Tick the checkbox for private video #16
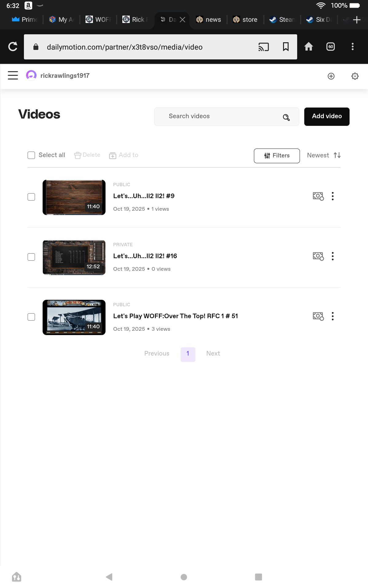Image resolution: width=368 pixels, height=588 pixels. (x=31, y=257)
